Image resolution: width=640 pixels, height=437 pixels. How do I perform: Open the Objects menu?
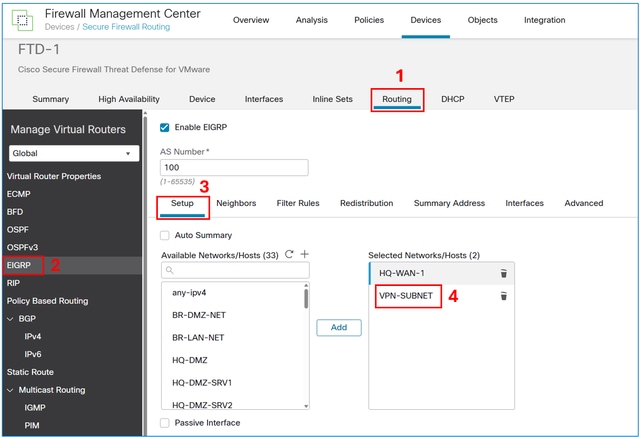[482, 20]
